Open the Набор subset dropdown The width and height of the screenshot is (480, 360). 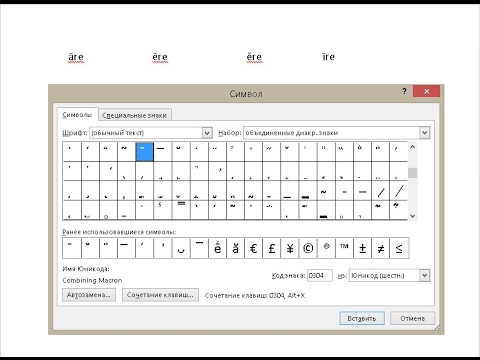pyautogui.click(x=424, y=133)
